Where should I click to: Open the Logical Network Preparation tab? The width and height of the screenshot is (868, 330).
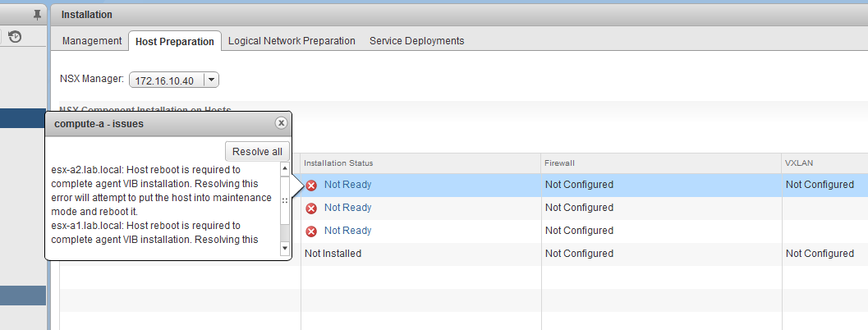[292, 40]
